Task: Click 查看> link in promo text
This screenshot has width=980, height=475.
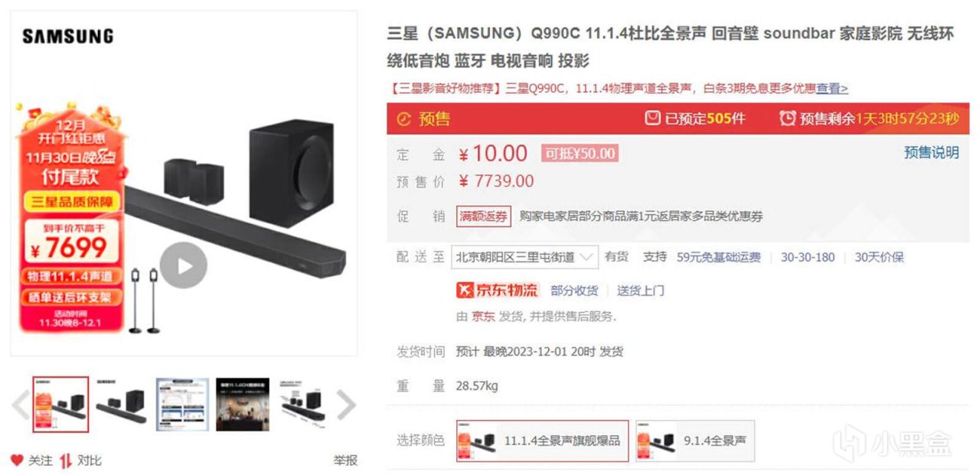Action: 832,88
